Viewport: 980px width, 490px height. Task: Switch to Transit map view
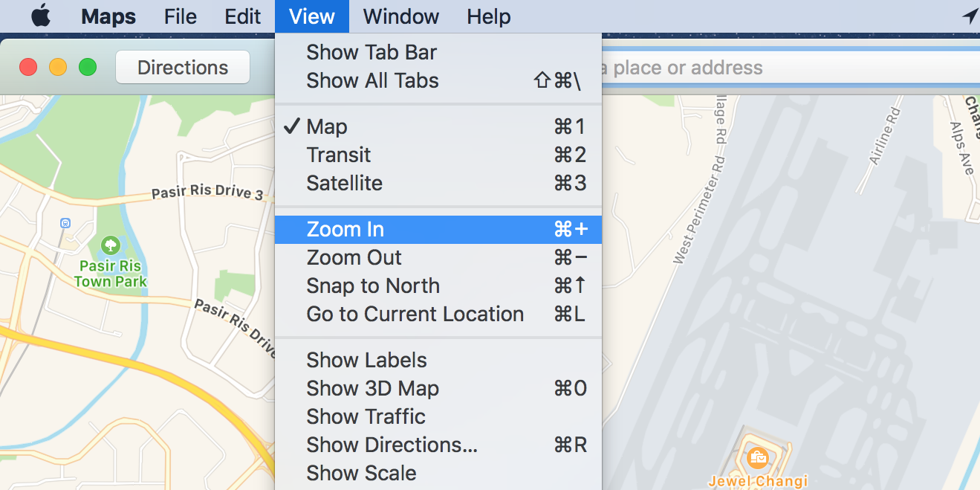(x=338, y=155)
